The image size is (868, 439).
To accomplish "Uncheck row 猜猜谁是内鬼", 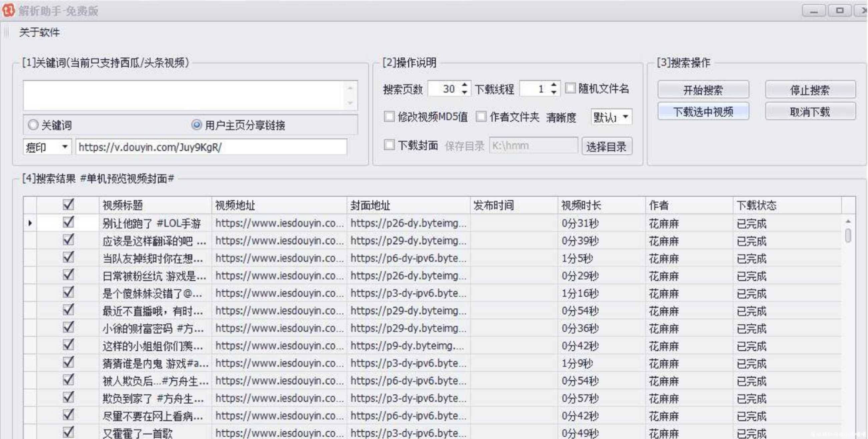I will [68, 363].
